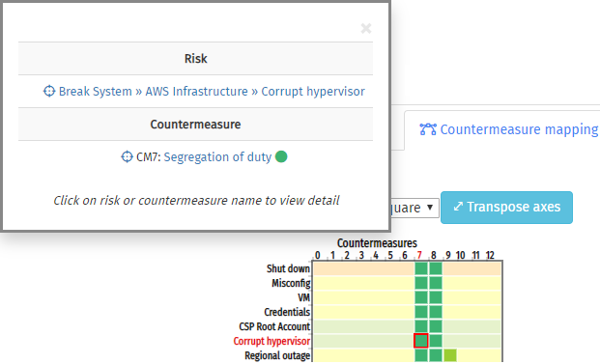The image size is (600, 364).
Task: Click countermeasure column number 7 in header
Action: 419,255
